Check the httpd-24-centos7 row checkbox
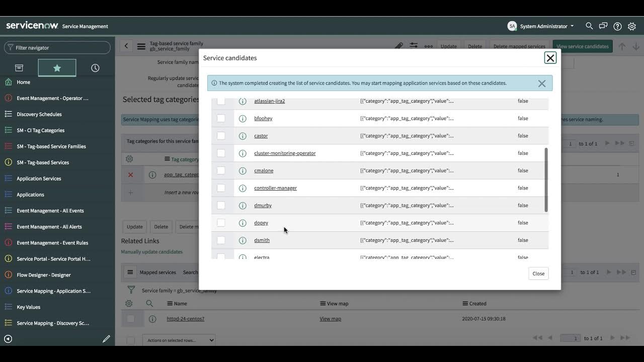644x362 pixels. click(x=131, y=318)
